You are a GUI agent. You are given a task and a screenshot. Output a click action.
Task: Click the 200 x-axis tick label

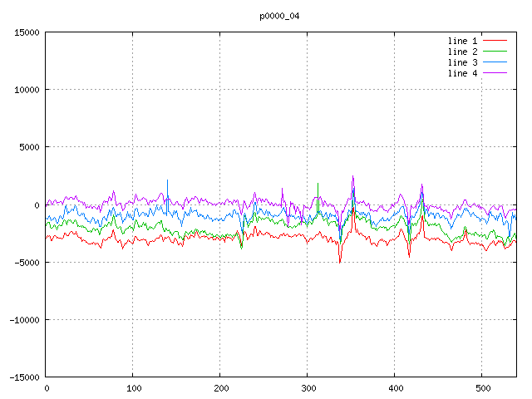tap(220, 388)
